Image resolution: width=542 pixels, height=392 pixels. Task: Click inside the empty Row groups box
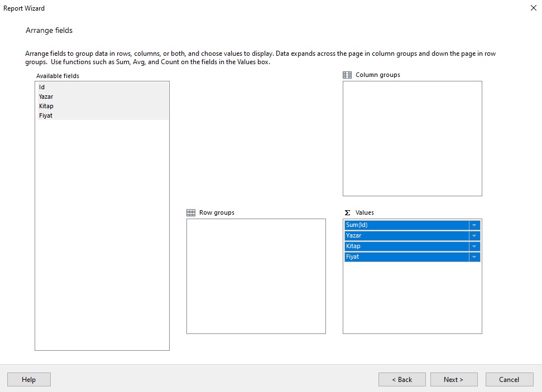pyautogui.click(x=256, y=277)
